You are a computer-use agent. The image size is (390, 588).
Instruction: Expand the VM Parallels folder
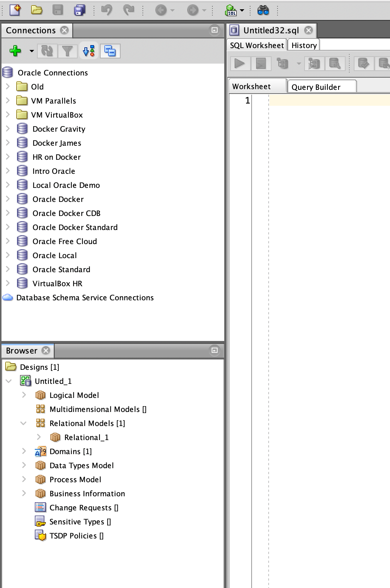8,101
